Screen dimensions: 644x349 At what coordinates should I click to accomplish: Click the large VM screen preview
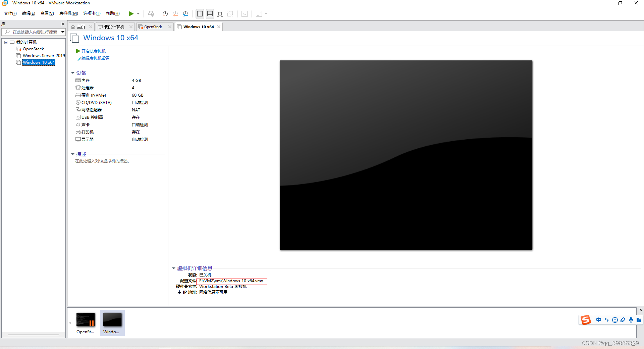point(406,155)
